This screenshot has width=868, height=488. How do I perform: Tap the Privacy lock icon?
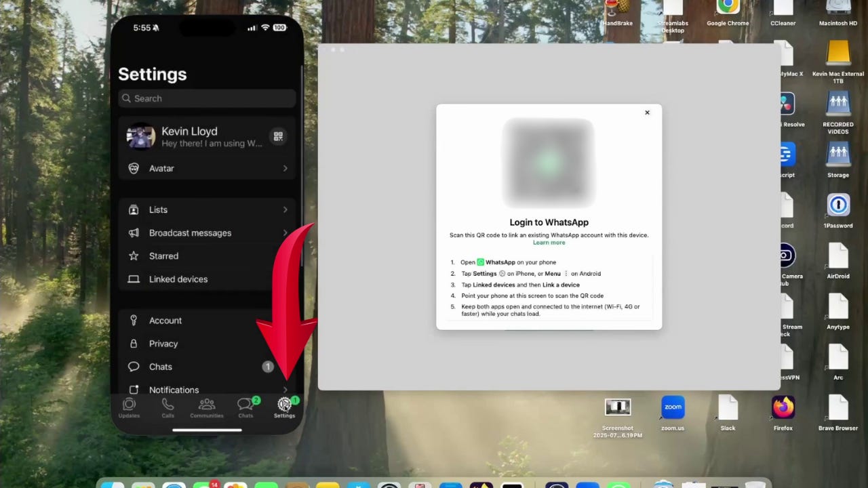(x=134, y=344)
